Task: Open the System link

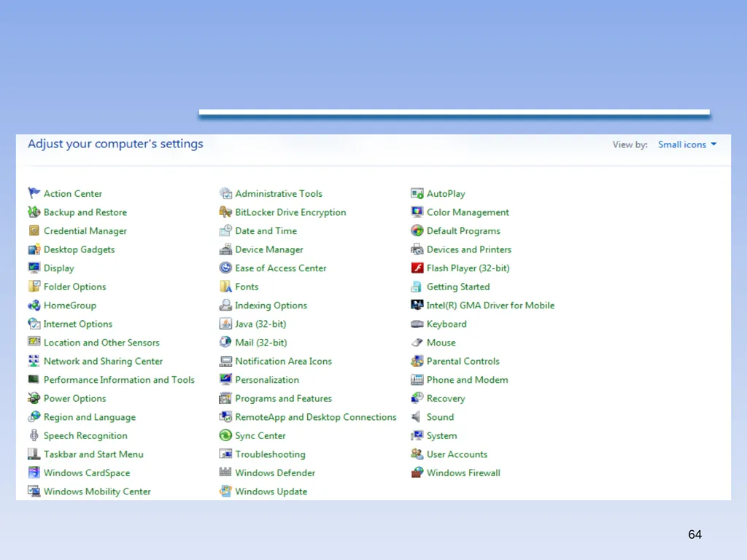Action: click(441, 436)
